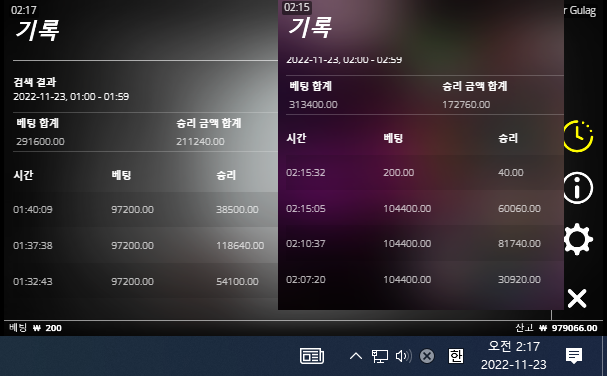Close the records panel with X

(x=577, y=299)
